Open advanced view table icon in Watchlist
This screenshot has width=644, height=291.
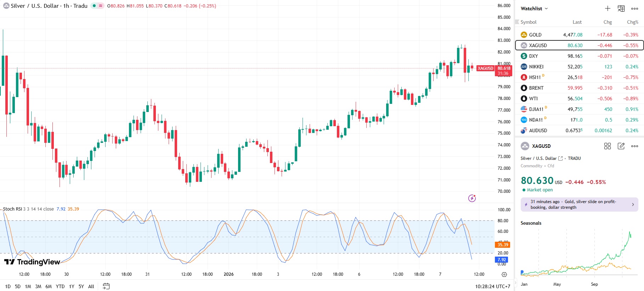pyautogui.click(x=621, y=9)
